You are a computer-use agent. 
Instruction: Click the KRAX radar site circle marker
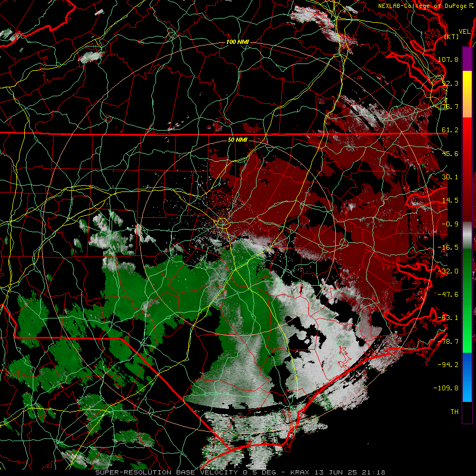223,223
